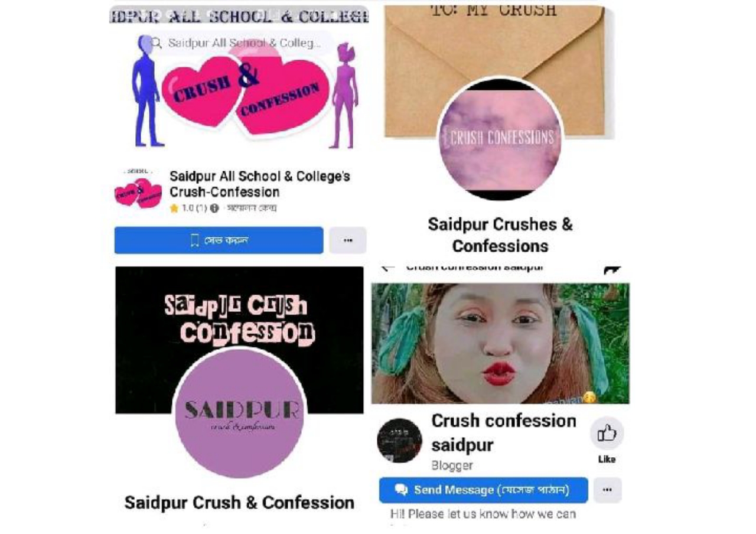Open the Saidpur Crush & Confession page title

point(239,503)
